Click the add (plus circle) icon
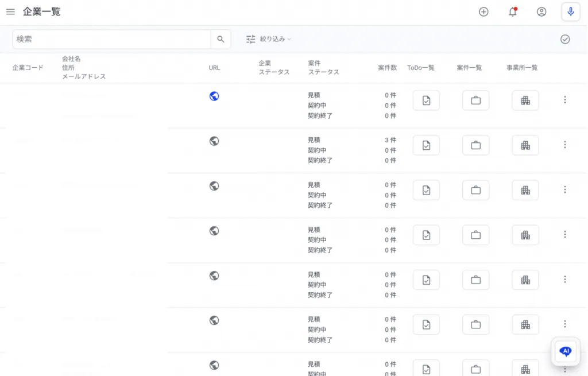 [483, 11]
